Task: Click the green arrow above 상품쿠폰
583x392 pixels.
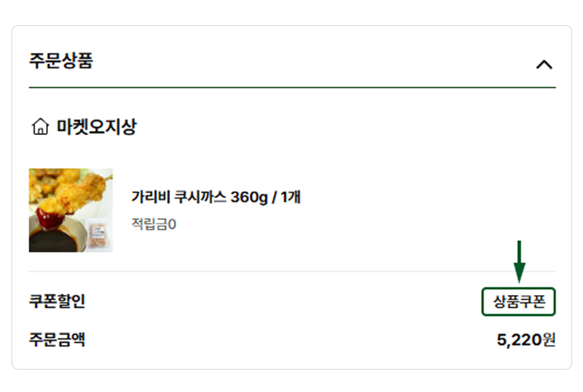Action: (519, 262)
